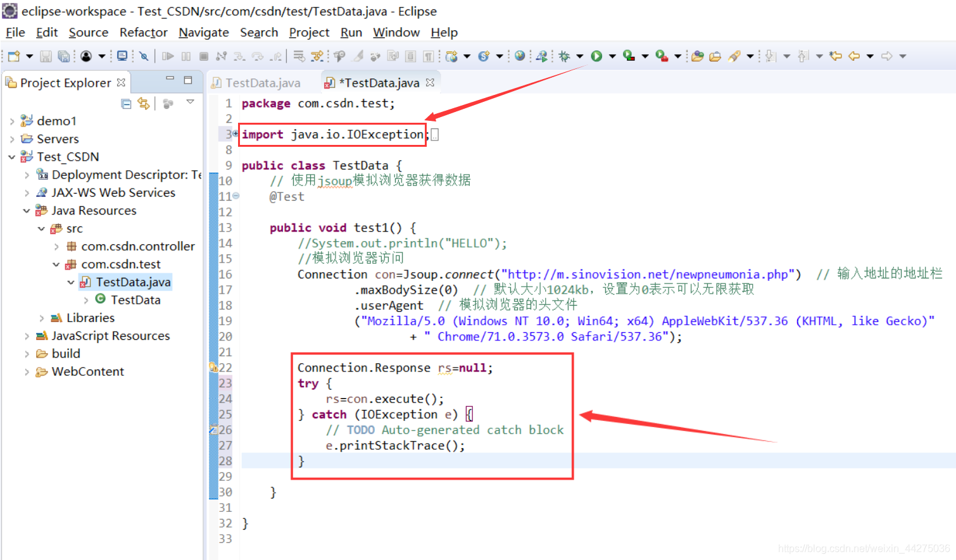This screenshot has height=560, width=956.
Task: Click the Drop to Frame icon
Action: pyautogui.click(x=299, y=56)
